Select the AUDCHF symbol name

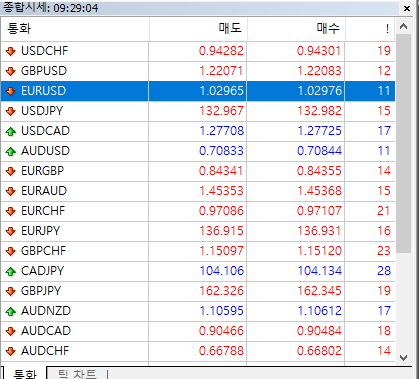pos(45,351)
